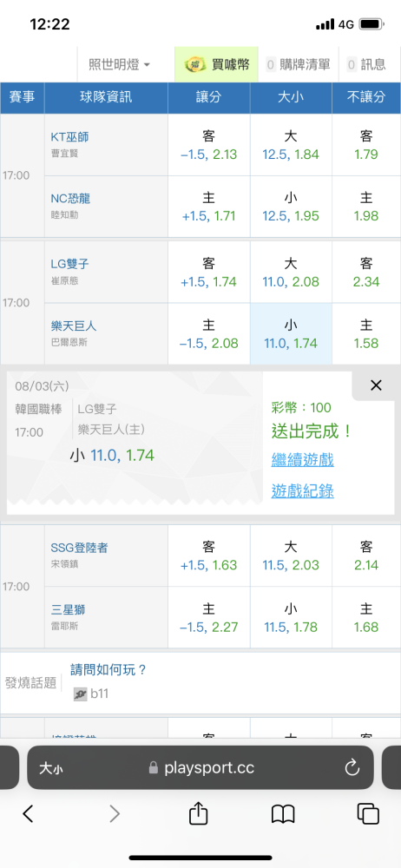Tap the Safari share icon

(198, 814)
